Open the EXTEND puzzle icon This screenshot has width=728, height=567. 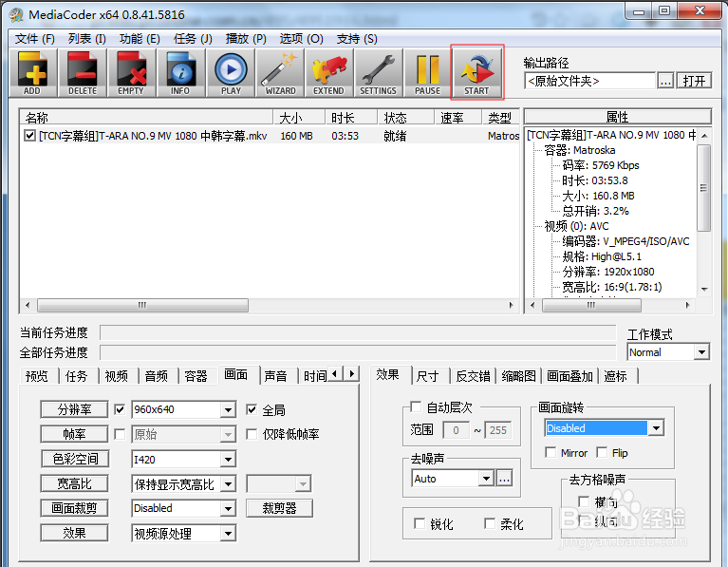tap(328, 72)
